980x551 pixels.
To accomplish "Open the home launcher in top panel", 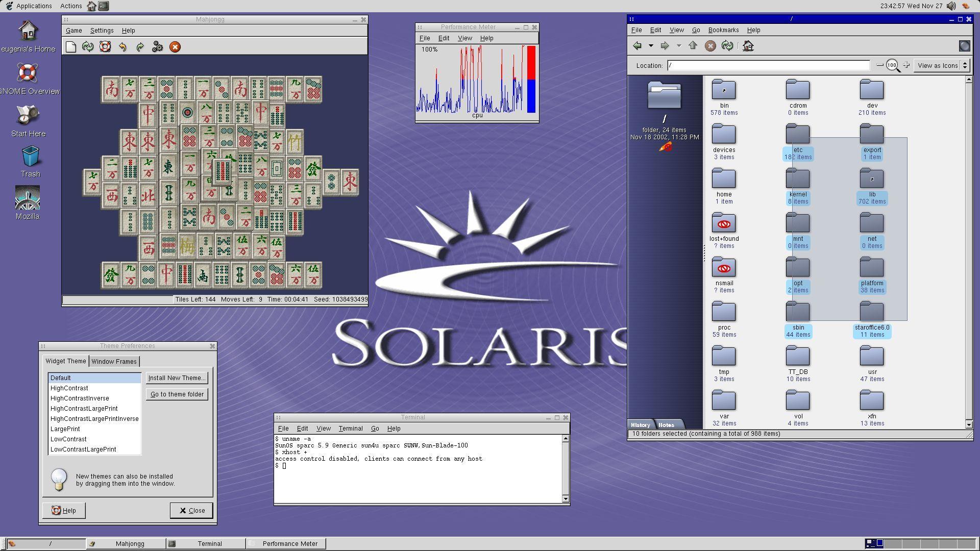I will pos(92,6).
